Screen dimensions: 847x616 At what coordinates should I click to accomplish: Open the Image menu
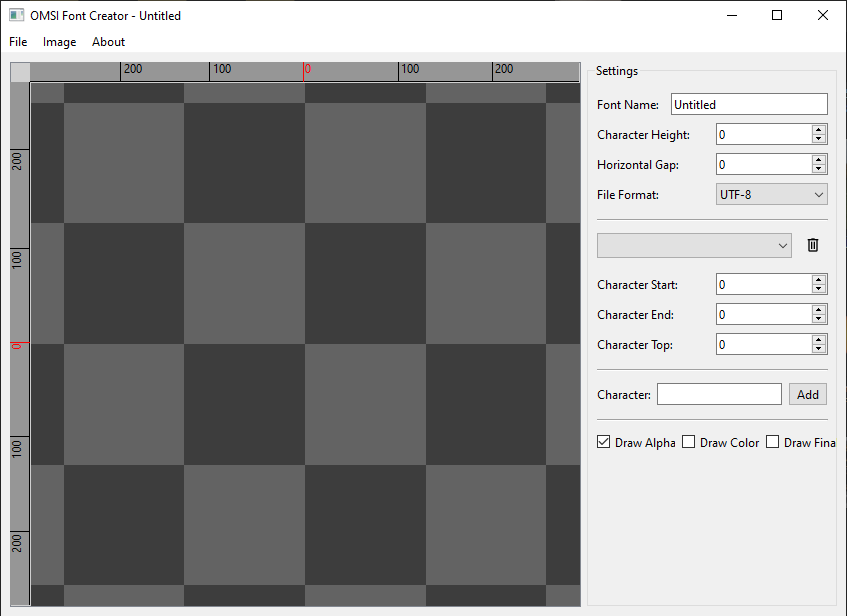[60, 42]
